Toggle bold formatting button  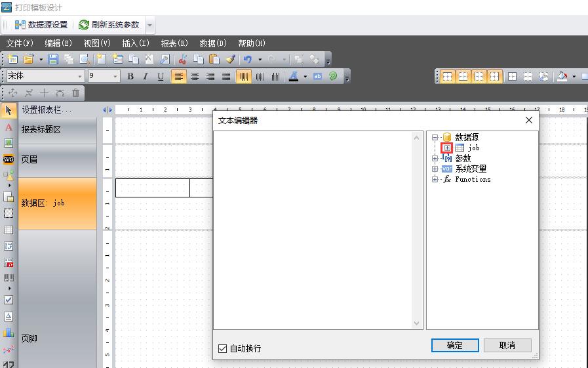[130, 76]
